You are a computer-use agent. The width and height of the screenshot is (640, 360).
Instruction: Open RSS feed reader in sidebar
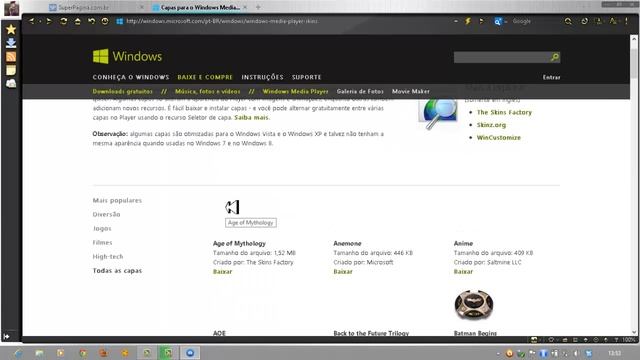point(11,57)
